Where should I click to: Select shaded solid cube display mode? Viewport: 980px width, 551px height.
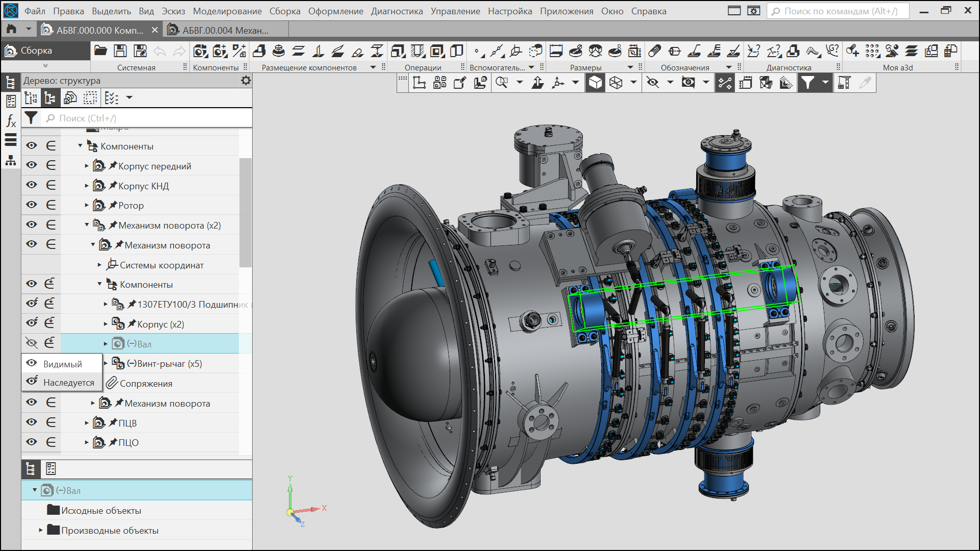[595, 83]
